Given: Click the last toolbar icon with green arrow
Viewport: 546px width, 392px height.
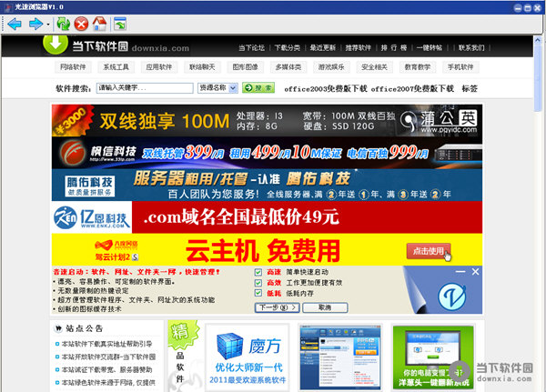Looking at the screenshot, I should [120, 23].
